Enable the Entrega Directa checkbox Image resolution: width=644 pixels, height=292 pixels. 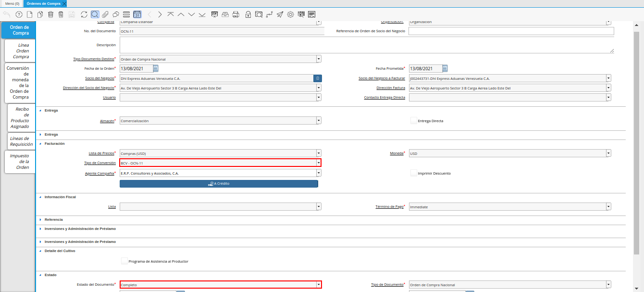point(413,121)
